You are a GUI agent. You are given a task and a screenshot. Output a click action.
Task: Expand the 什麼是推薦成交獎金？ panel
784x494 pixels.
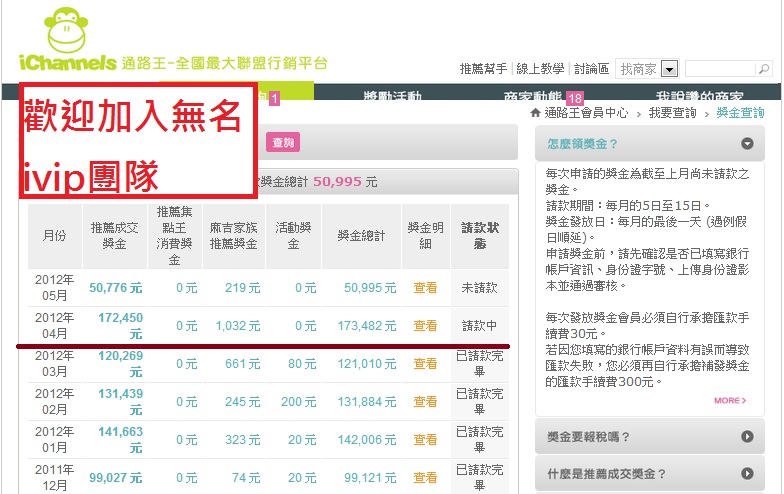tap(650, 474)
